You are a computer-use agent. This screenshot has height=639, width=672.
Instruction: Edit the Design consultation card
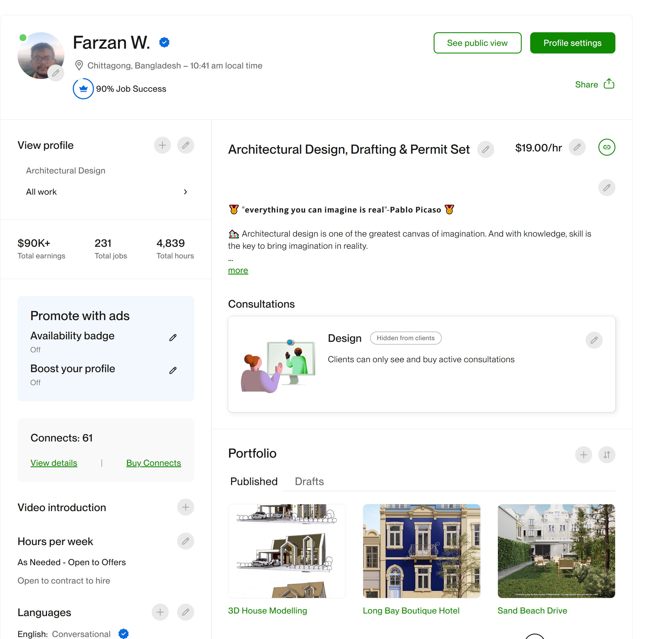pos(594,340)
